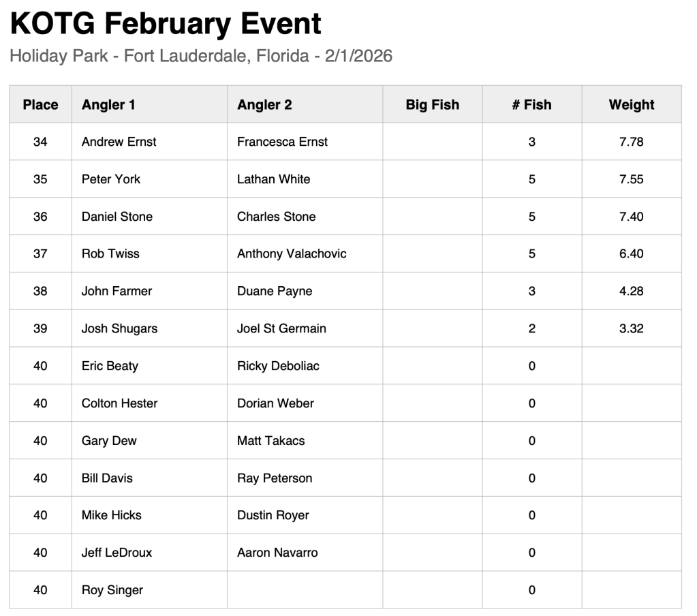Image resolution: width=697 pixels, height=616 pixels.
Task: Click the Big Fish column header
Action: pos(432,104)
